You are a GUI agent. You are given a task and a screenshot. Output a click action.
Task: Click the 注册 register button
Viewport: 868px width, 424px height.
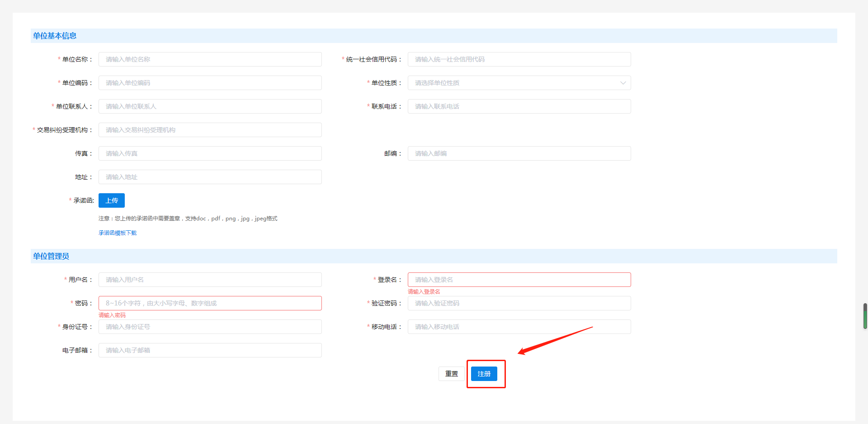click(484, 374)
